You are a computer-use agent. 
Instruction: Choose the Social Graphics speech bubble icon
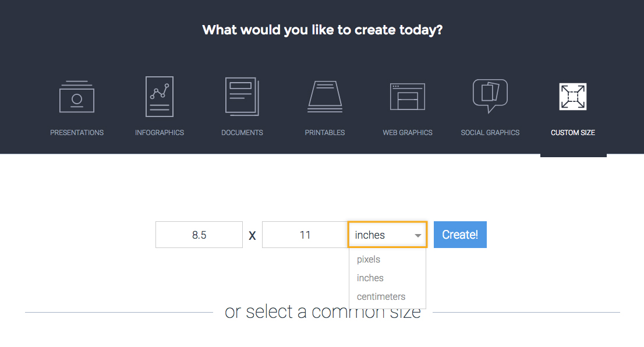(x=490, y=96)
